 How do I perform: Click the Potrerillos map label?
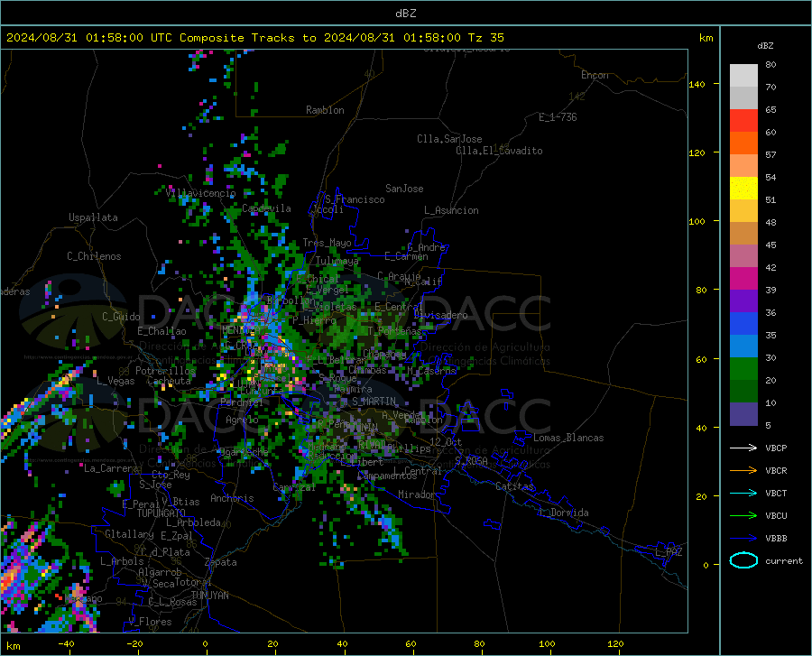(x=165, y=371)
